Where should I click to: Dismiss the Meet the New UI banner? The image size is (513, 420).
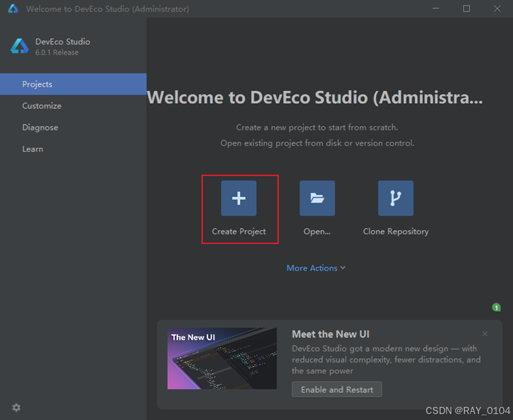pyautogui.click(x=485, y=333)
